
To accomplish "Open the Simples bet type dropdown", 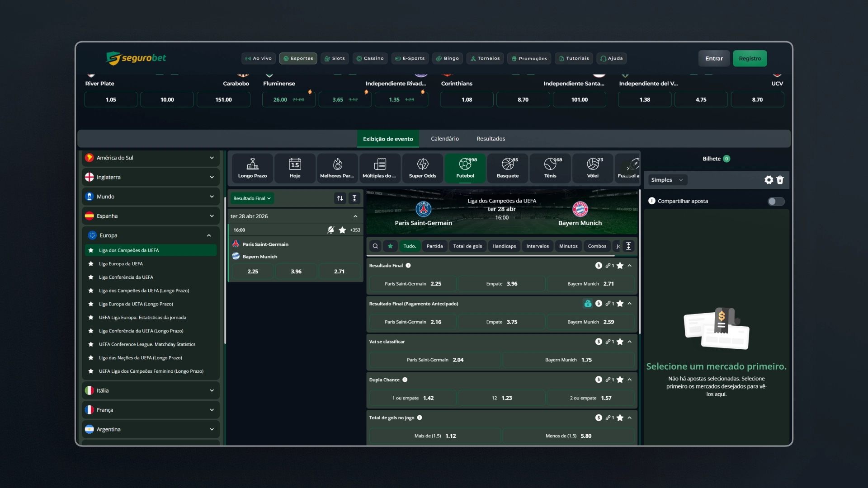I will pos(667,180).
